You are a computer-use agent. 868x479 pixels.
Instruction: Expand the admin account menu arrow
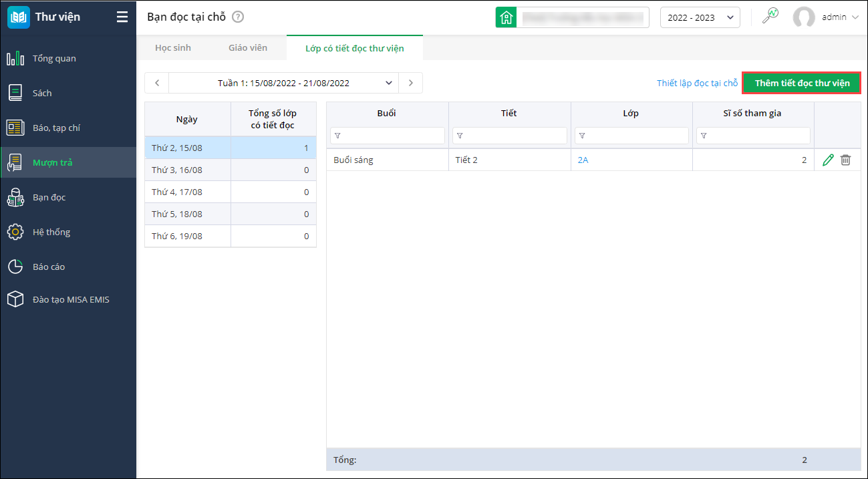pyautogui.click(x=855, y=18)
